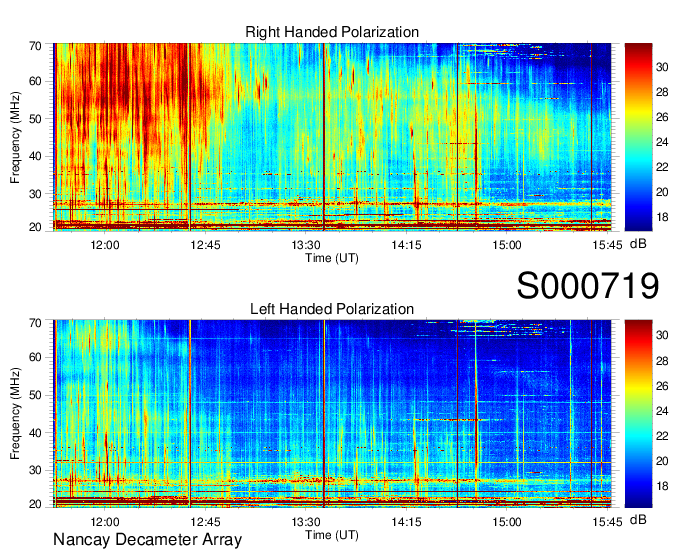Click the "22" value on Left Handed color bar
The height and width of the screenshot is (552, 680).
click(x=662, y=436)
